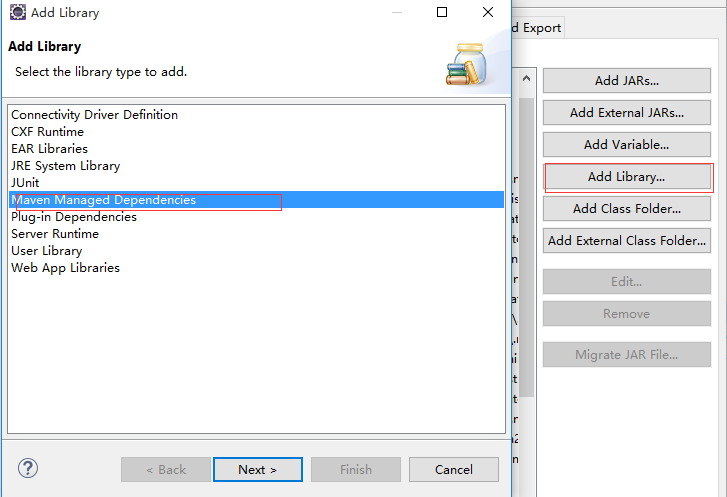Click Add External JARs... button

pos(627,113)
